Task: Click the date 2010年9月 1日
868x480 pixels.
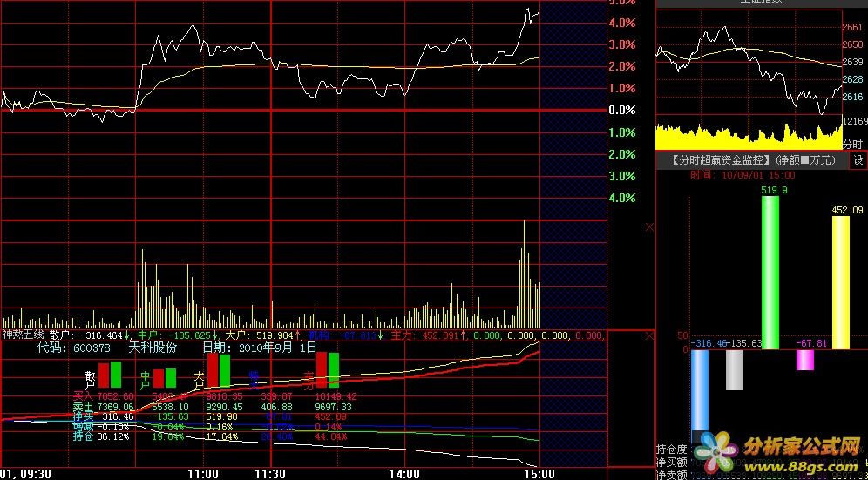Action: 277,348
